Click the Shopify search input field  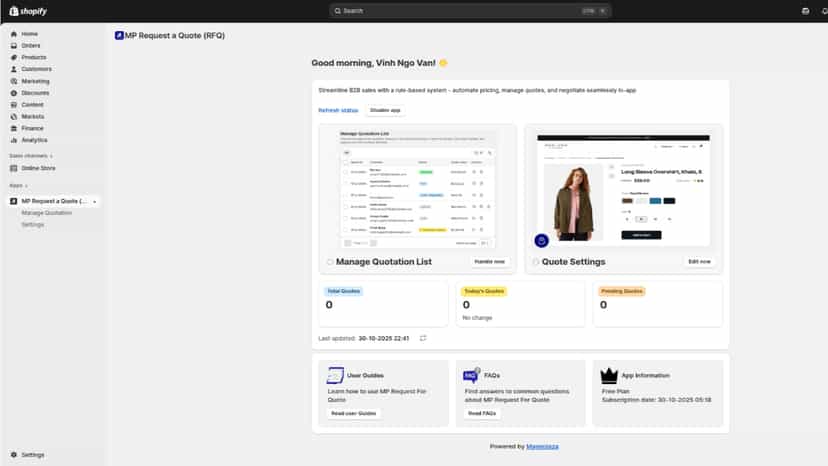point(470,11)
